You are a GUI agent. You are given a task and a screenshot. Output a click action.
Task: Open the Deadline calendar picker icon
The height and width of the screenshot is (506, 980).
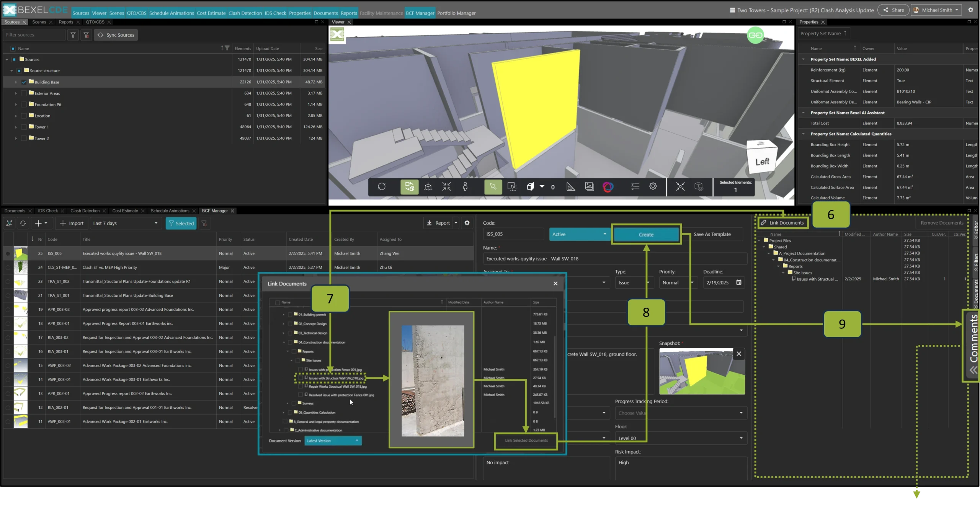point(739,282)
